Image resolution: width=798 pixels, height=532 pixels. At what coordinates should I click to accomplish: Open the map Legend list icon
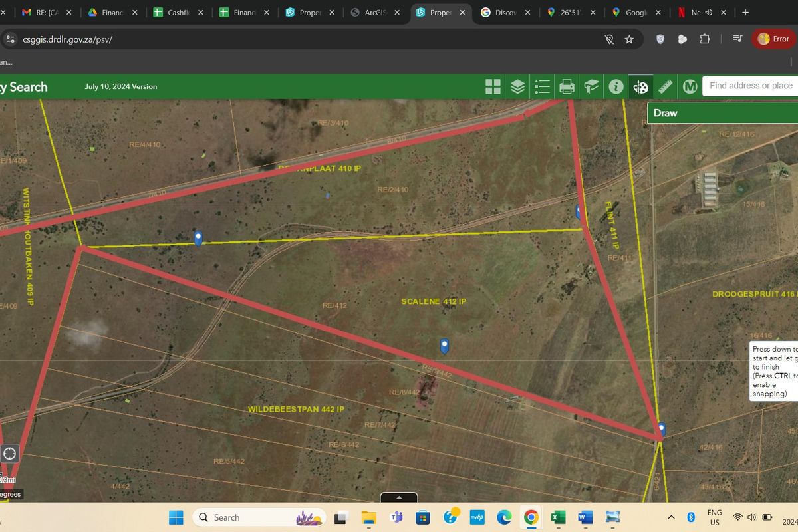tap(541, 86)
